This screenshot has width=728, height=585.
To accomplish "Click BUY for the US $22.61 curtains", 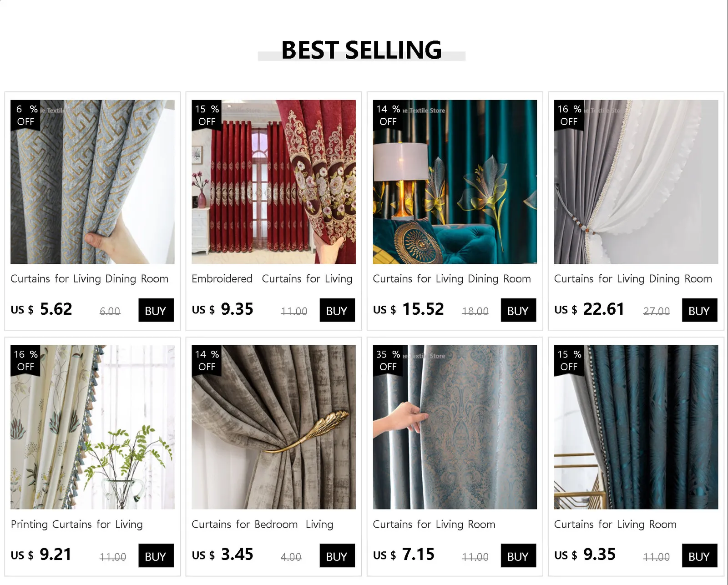I will [699, 310].
